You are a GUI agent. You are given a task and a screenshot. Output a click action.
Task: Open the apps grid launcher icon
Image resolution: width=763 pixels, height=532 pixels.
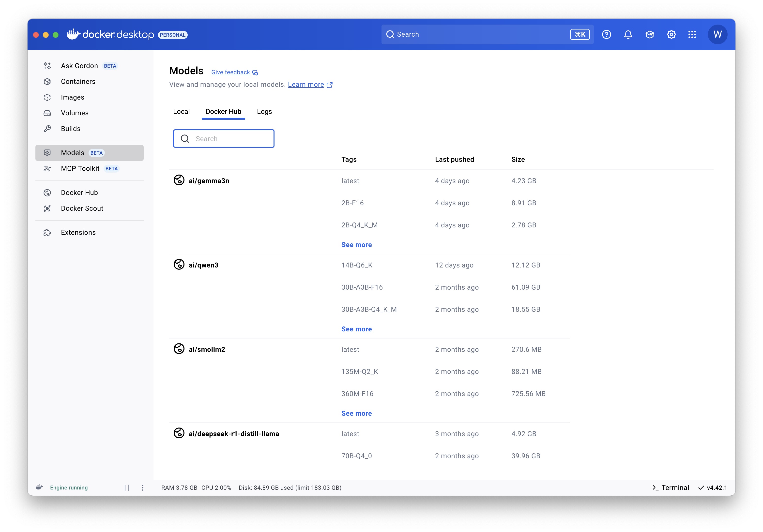point(692,34)
